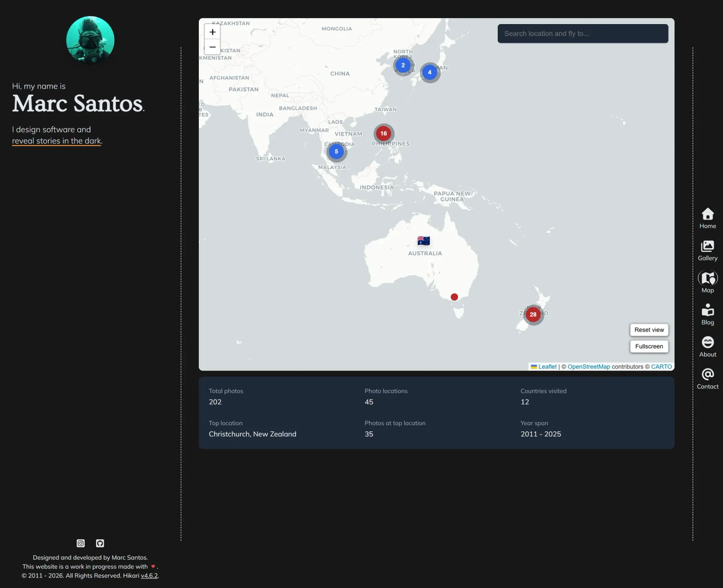Follow the 'reveal stories in the dark' link
The height and width of the screenshot is (588, 723).
(x=56, y=141)
